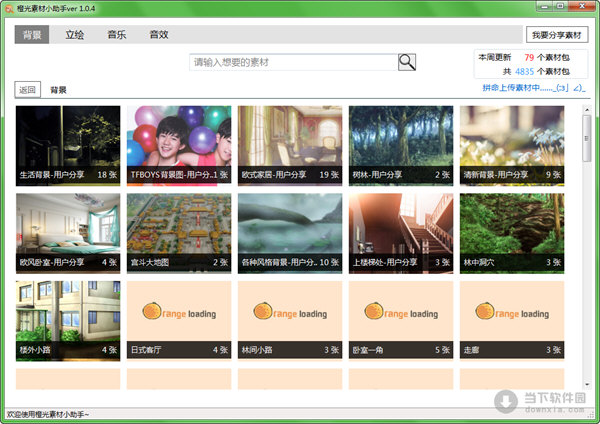Click the 背景 tab
Screen dimensions: 600x424
pyautogui.click(x=32, y=35)
